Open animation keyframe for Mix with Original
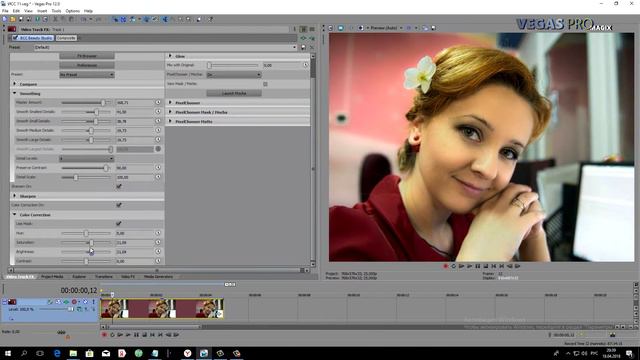The image size is (640, 360). tap(306, 65)
